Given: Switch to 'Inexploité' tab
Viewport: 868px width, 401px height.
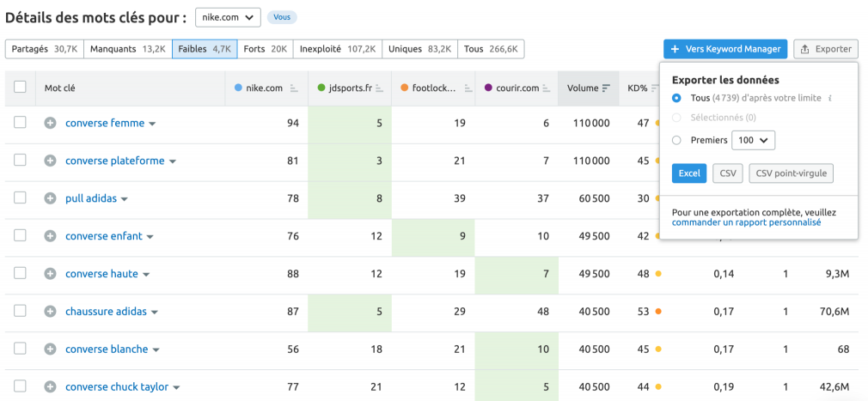Looking at the screenshot, I should pyautogui.click(x=338, y=49).
